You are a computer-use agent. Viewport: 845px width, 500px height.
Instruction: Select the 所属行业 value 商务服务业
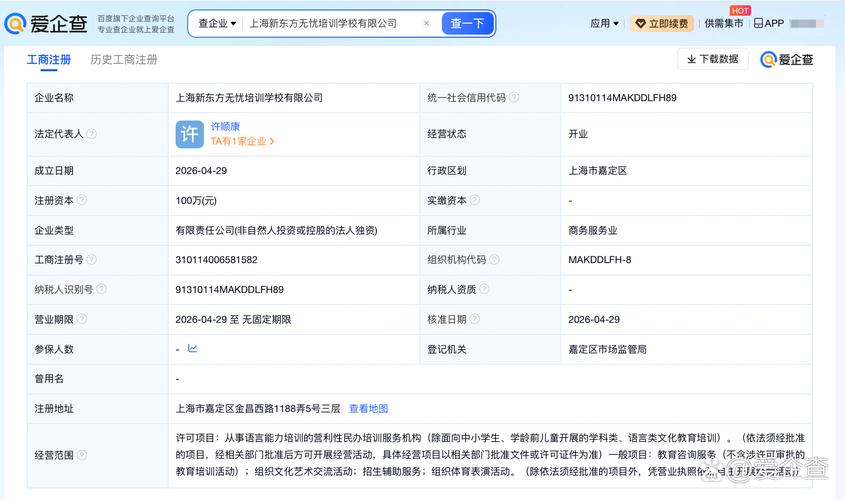pos(593,230)
